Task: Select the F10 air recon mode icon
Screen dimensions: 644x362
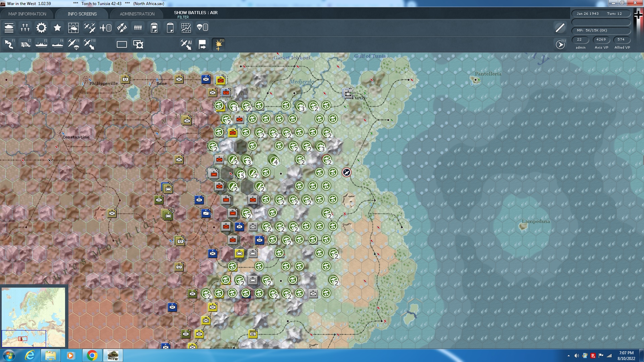Action: 90,44
